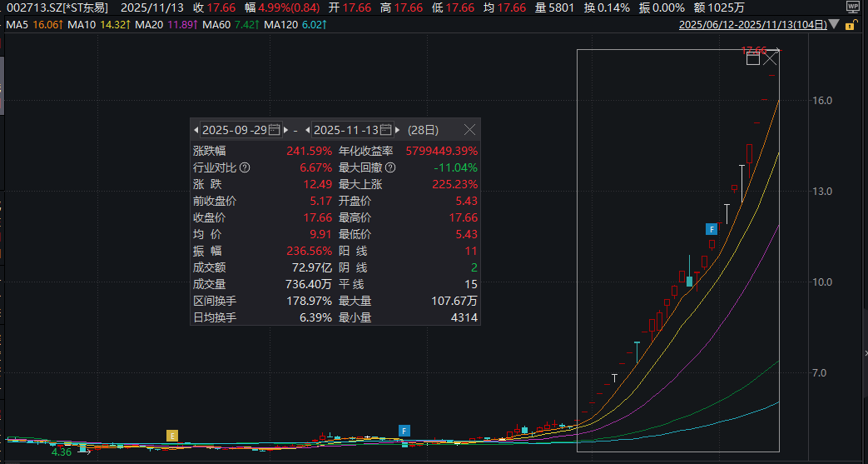Image resolution: width=868 pixels, height=464 pixels.
Task: Step start date back with left arrow
Action: tap(196, 130)
